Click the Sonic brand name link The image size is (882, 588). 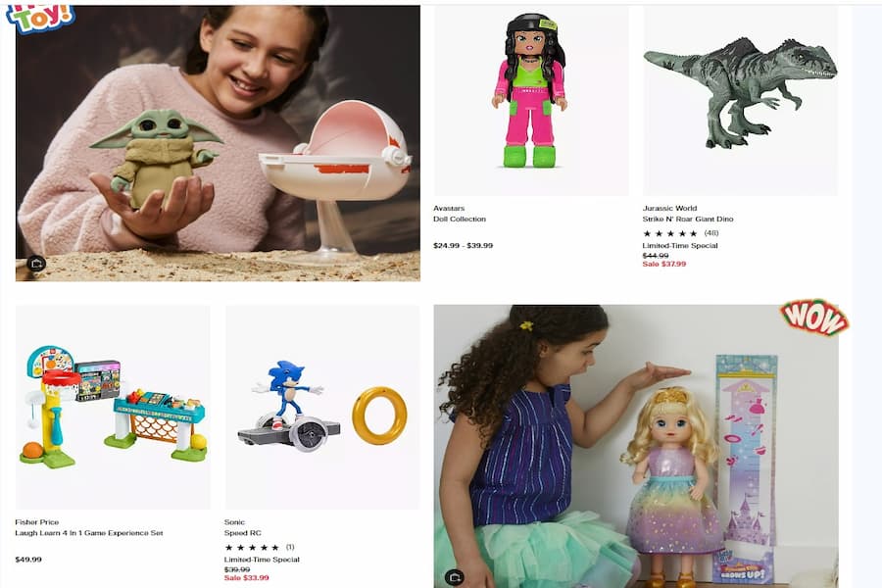click(x=234, y=522)
